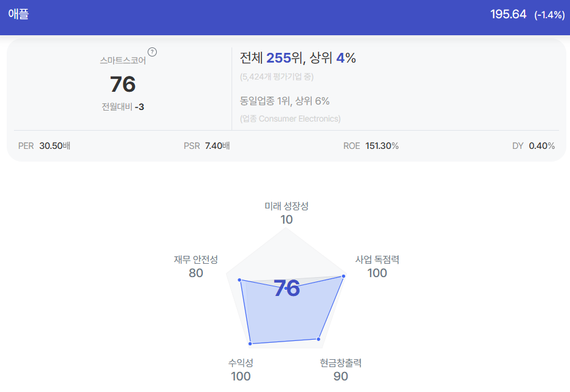Click the 미래 성장성 label with score 10
This screenshot has height=392, width=570.
click(x=286, y=213)
